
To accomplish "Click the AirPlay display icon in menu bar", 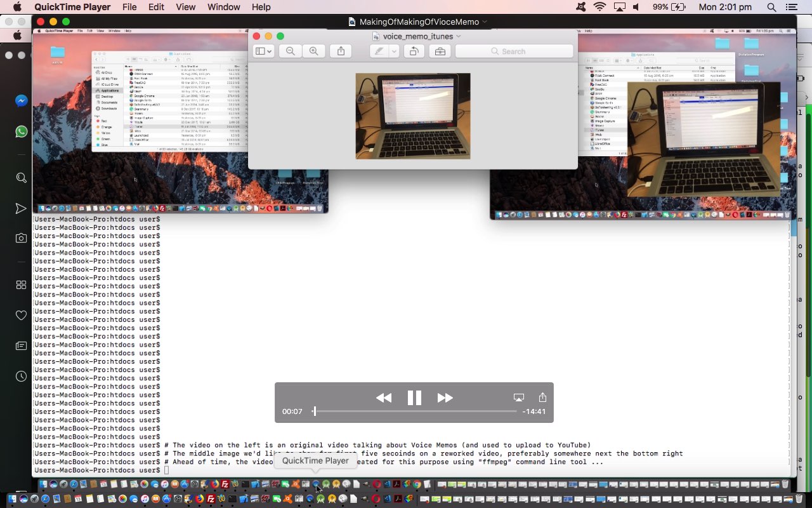I will coord(619,7).
